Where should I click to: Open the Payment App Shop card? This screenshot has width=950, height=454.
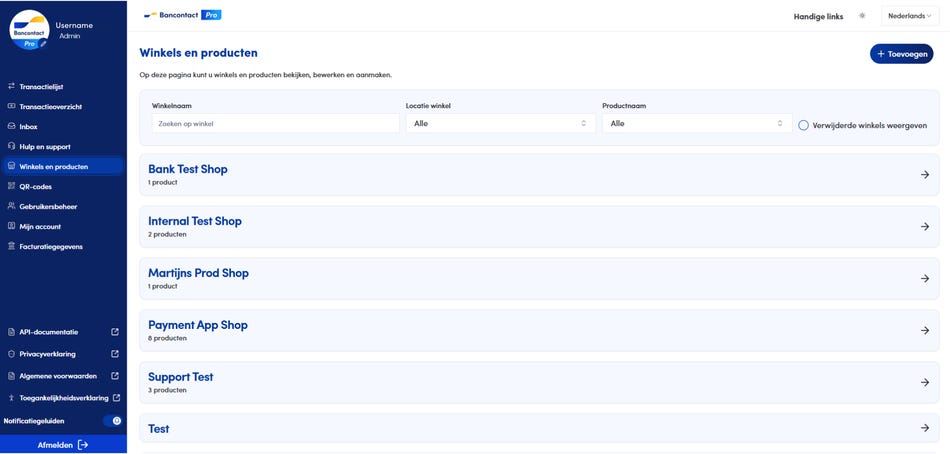tap(539, 330)
